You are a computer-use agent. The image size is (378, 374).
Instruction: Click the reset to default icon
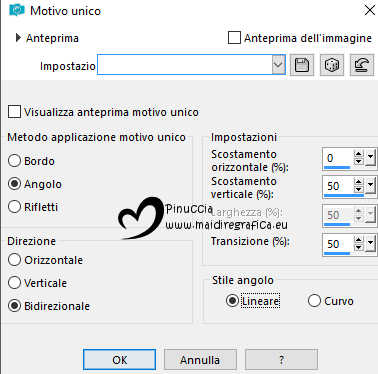pyautogui.click(x=362, y=65)
